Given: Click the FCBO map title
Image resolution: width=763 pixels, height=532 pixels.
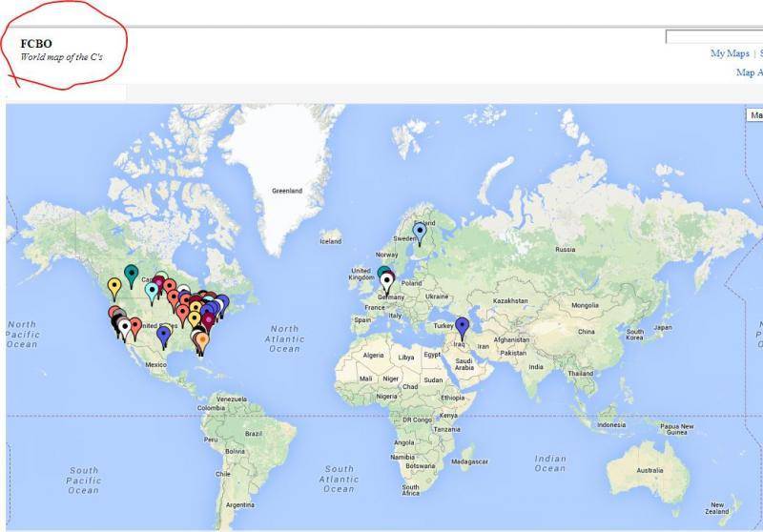Looking at the screenshot, I should [36, 44].
